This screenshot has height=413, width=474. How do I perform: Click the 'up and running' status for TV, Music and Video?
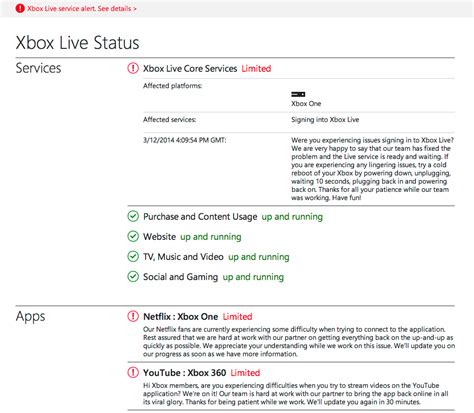259,257
